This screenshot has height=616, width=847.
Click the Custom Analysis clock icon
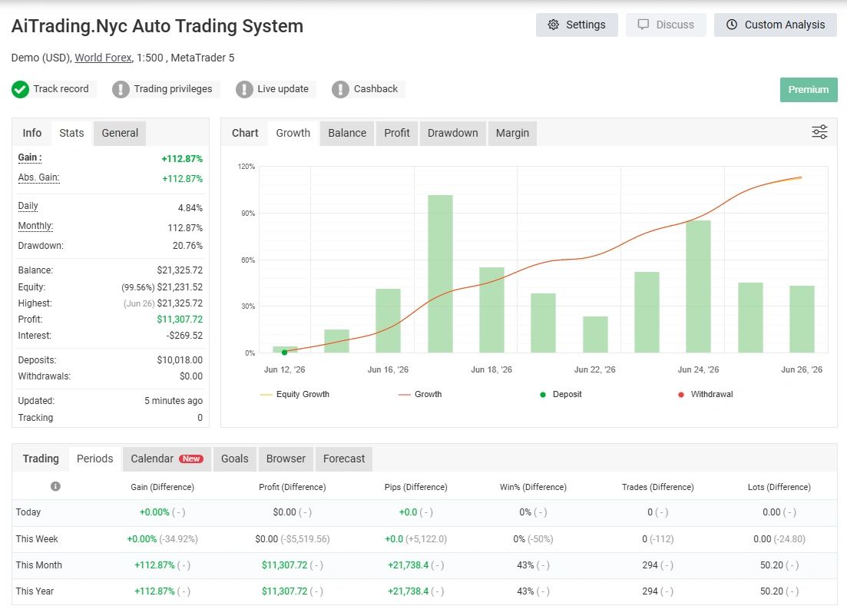[731, 25]
